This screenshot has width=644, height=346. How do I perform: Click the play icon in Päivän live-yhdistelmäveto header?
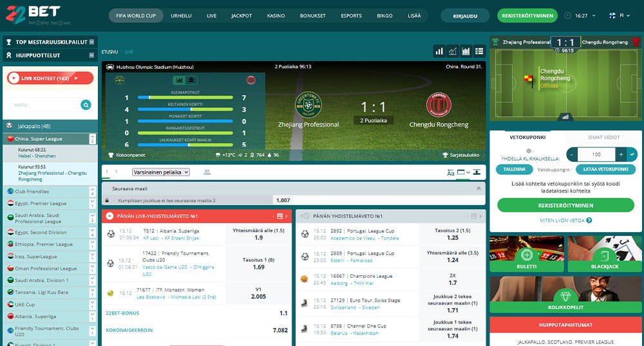tap(109, 216)
